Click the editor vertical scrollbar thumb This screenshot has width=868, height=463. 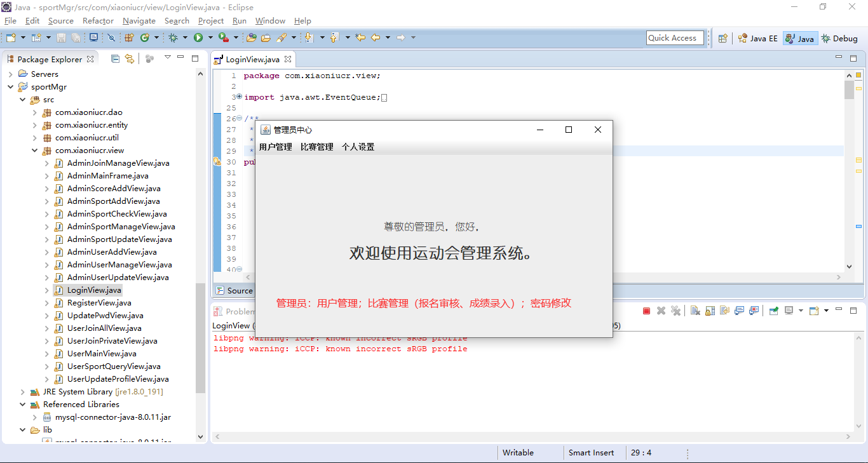click(x=850, y=89)
